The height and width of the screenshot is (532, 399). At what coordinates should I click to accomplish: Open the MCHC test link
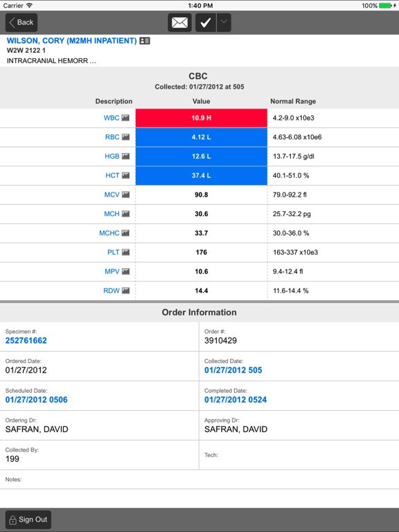(109, 233)
